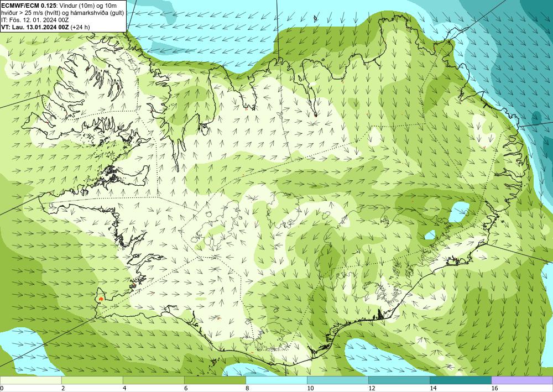Click the smaller cyan wind patch in the east
Screen dimensions: 553x392
pyautogui.click(x=430, y=235)
